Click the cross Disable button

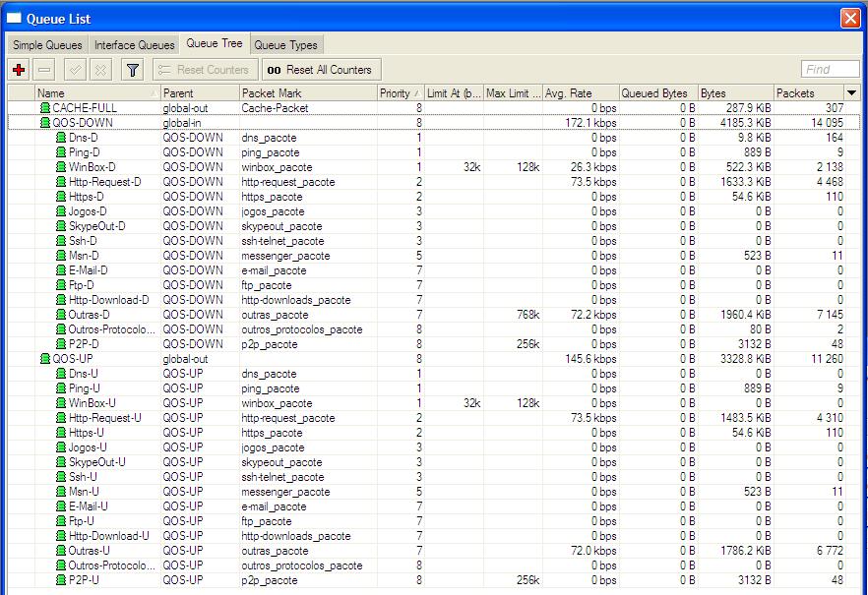tap(100, 70)
